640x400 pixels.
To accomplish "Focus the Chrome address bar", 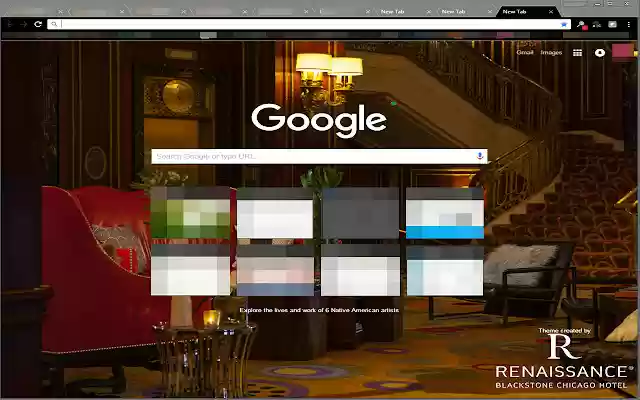I will [309, 24].
